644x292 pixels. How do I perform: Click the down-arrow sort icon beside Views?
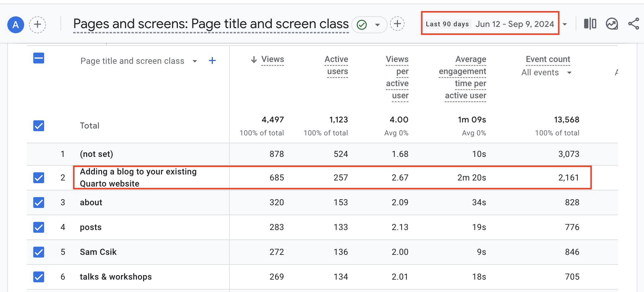tap(254, 60)
